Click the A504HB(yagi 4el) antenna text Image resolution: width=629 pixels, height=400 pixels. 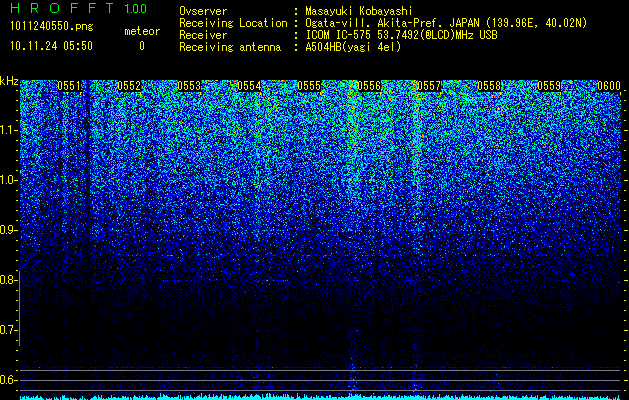point(353,47)
